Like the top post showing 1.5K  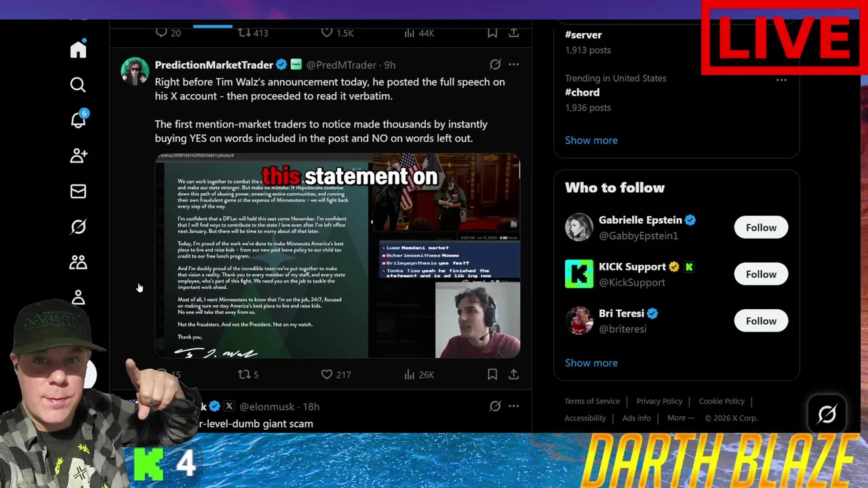(337, 33)
